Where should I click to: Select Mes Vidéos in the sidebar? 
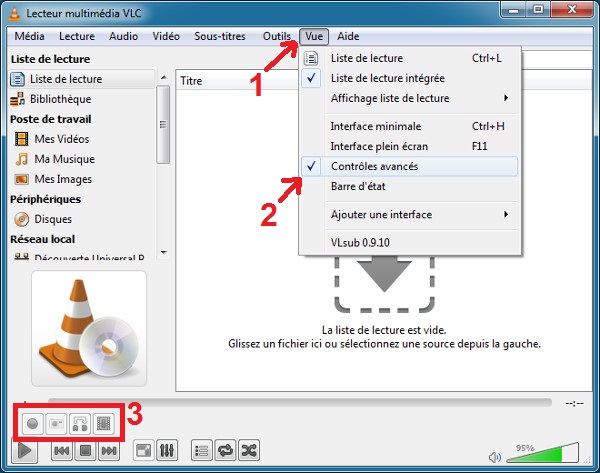point(64,139)
